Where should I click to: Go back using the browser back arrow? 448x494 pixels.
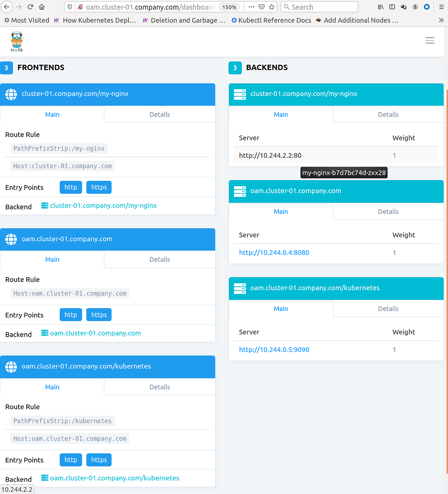pyautogui.click(x=7, y=7)
